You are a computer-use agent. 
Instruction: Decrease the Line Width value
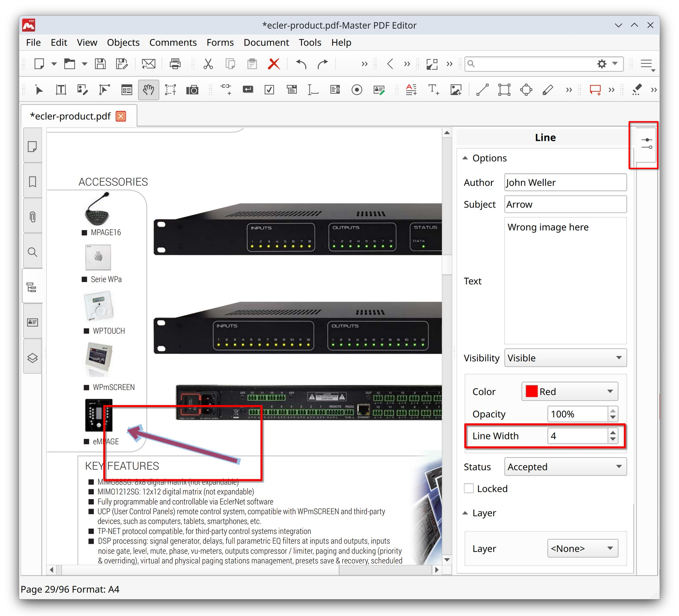tap(612, 439)
